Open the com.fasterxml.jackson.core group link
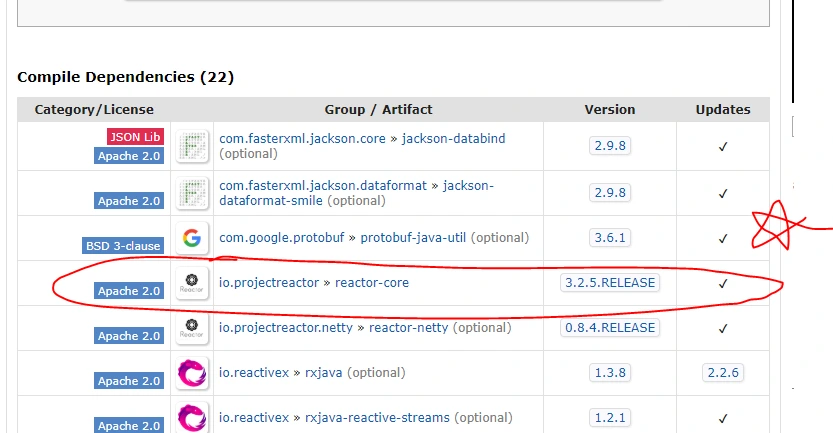The image size is (833, 433). [302, 139]
